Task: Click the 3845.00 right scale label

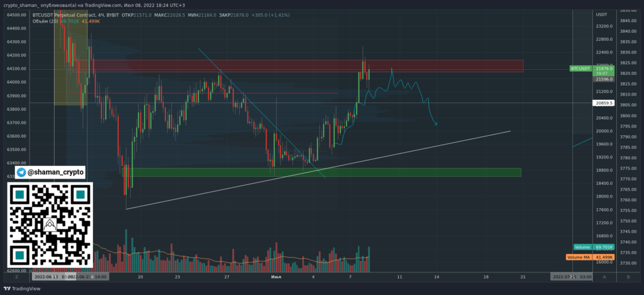Action: click(628, 21)
